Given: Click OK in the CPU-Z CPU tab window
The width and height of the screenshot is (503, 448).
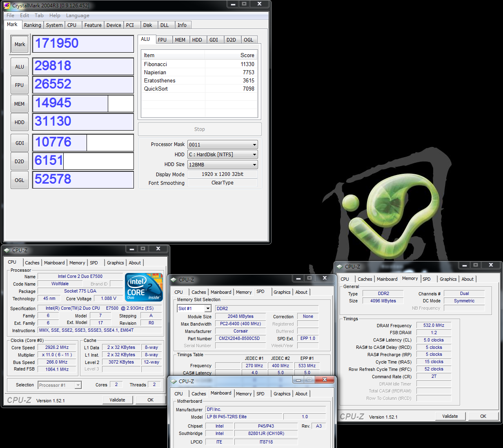Looking at the screenshot, I should click(x=150, y=400).
